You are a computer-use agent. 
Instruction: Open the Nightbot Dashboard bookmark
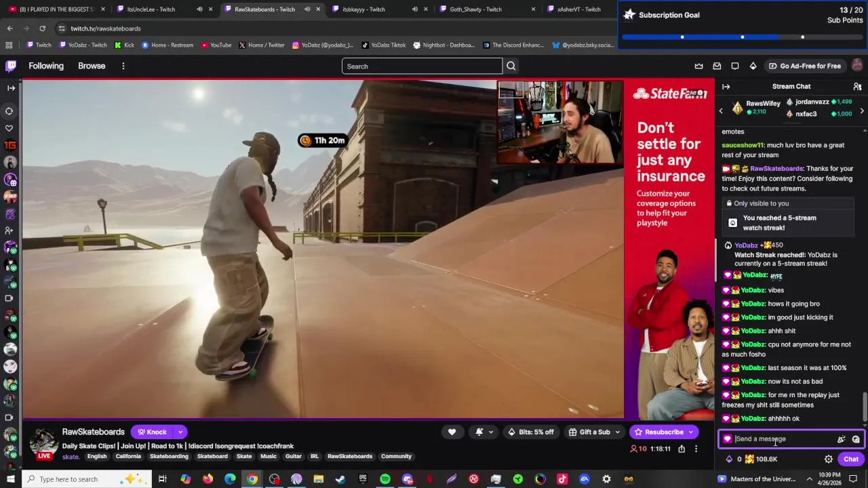point(443,45)
